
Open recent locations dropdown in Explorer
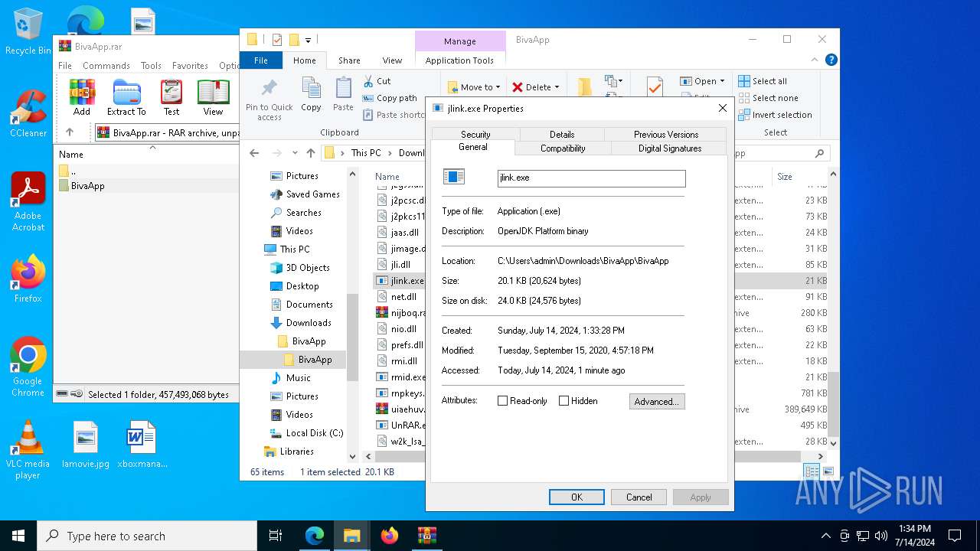[x=295, y=153]
